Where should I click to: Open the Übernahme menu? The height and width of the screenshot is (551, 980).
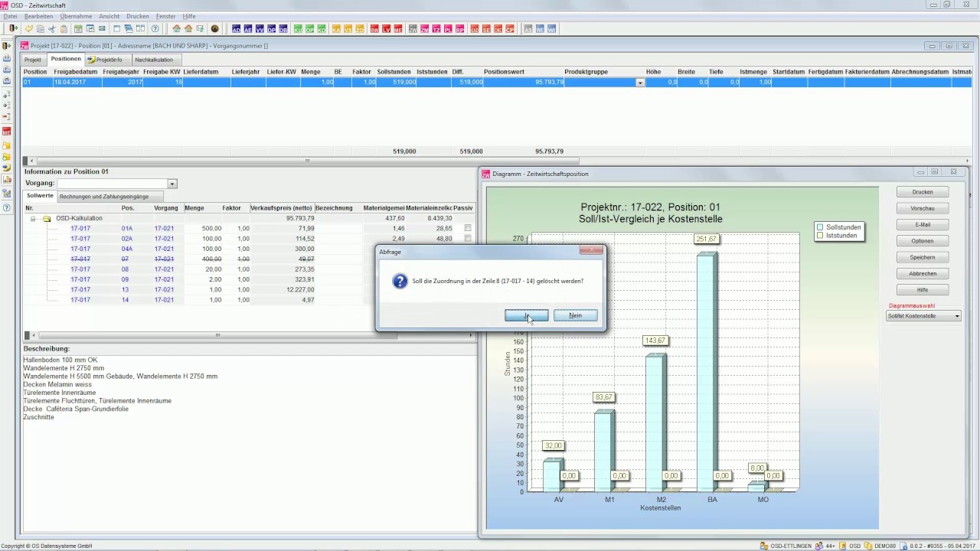point(77,16)
